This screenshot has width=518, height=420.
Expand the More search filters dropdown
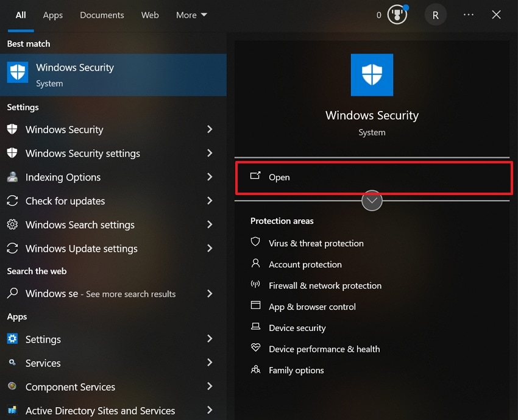point(191,15)
